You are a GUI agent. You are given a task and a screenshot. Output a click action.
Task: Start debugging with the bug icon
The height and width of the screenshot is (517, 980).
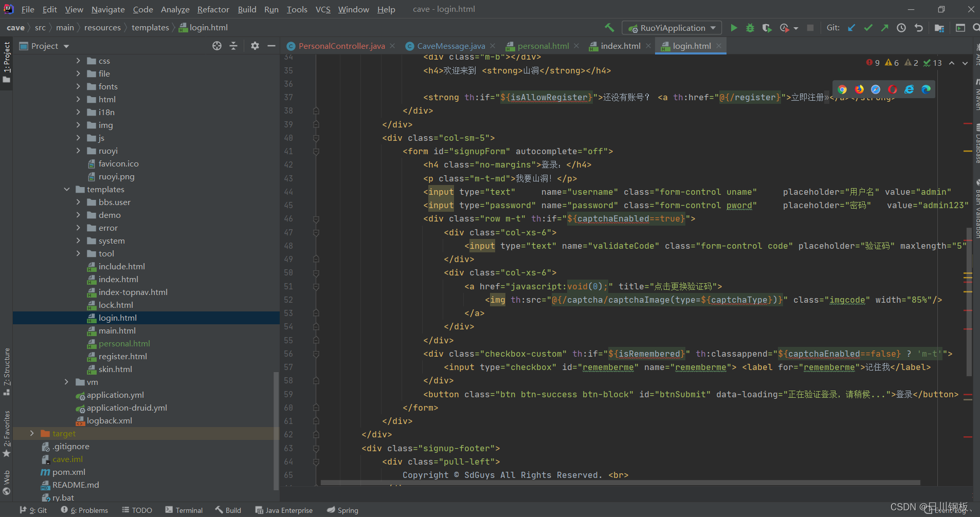pyautogui.click(x=750, y=28)
